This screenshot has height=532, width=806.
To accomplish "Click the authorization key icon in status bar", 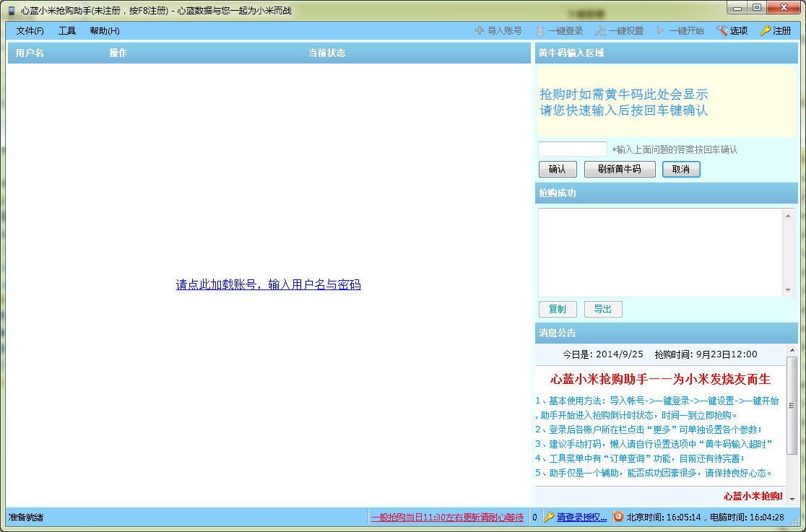I will point(550,518).
